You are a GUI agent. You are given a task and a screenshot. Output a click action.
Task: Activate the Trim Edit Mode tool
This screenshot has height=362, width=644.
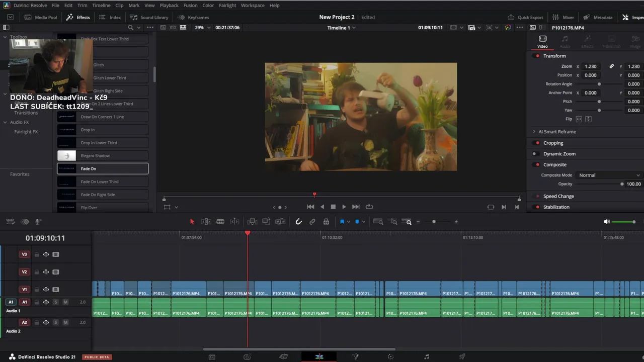point(206,222)
